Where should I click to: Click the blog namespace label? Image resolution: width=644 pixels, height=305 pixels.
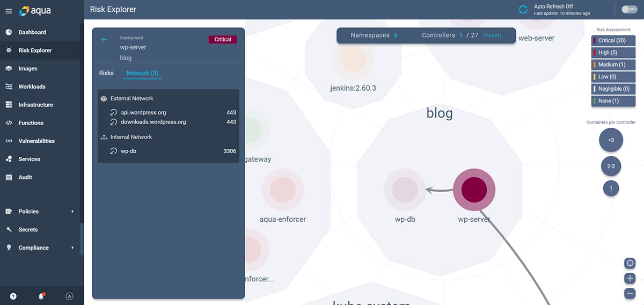440,113
